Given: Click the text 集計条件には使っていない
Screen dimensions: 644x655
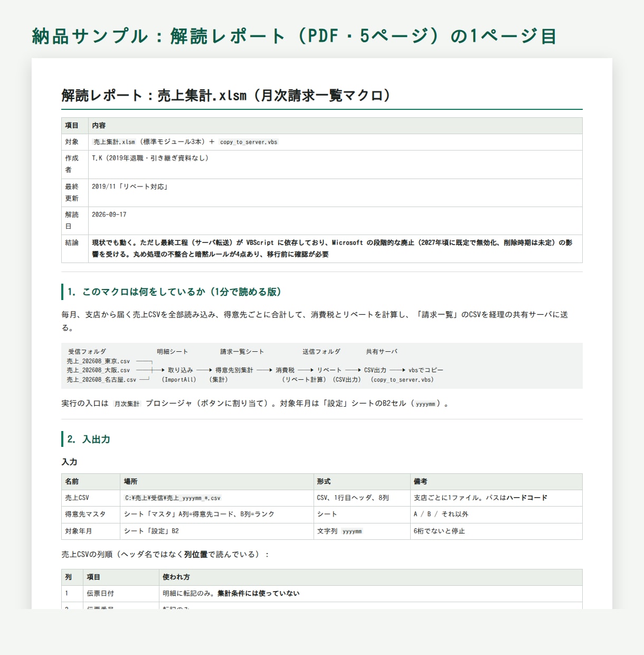Looking at the screenshot, I should pos(259,594).
